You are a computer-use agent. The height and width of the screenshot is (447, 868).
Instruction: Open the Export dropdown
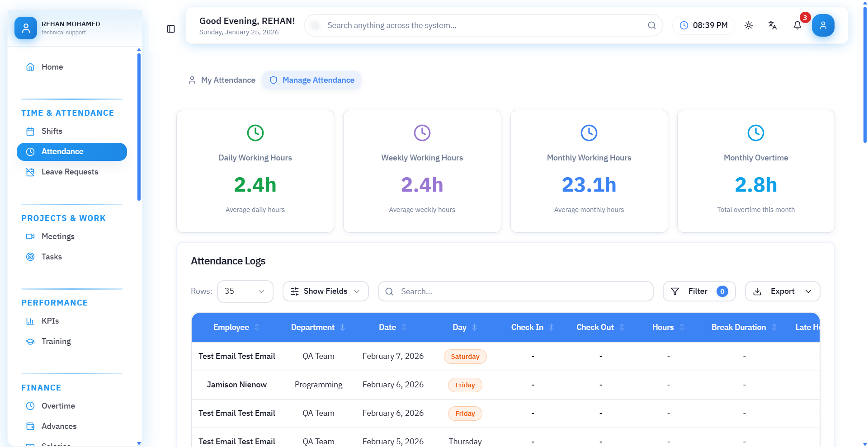(782, 292)
